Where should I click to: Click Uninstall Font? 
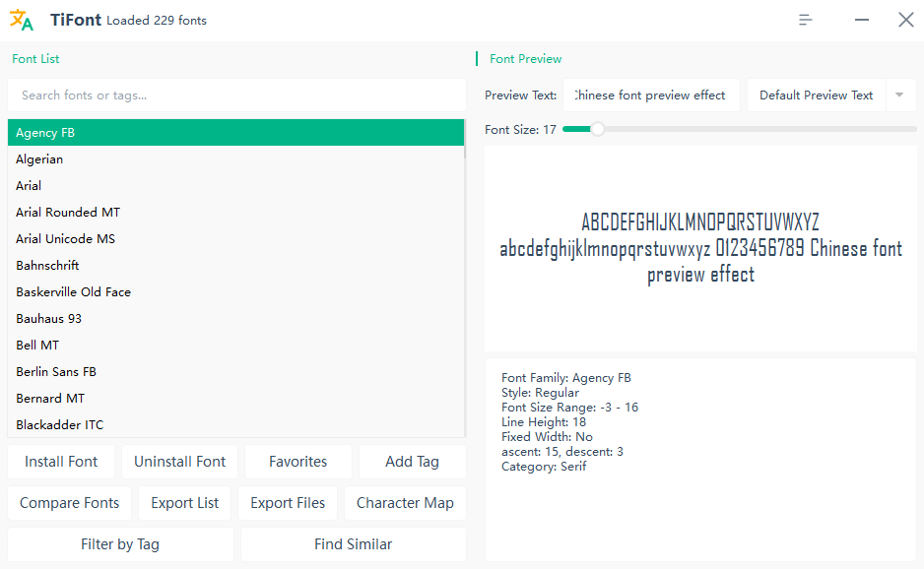coord(179,461)
